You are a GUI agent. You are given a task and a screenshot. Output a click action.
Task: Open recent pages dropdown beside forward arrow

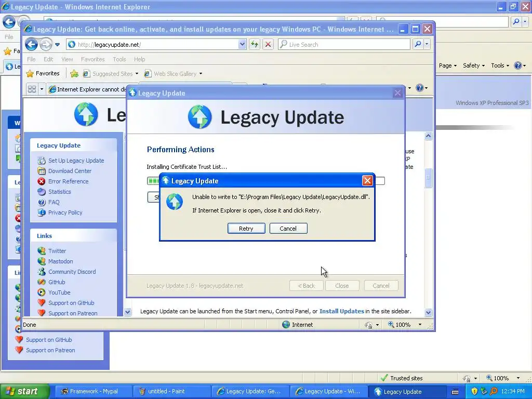click(x=57, y=45)
